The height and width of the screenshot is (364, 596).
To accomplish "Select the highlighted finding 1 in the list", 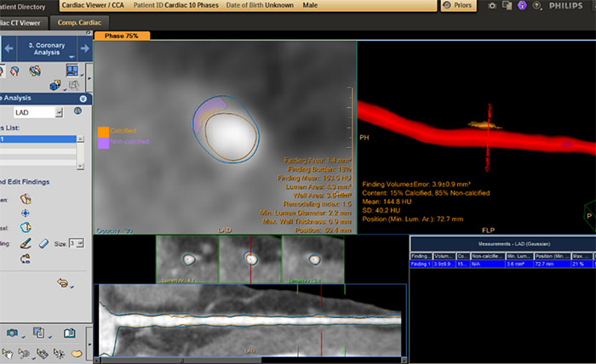I will point(38,139).
